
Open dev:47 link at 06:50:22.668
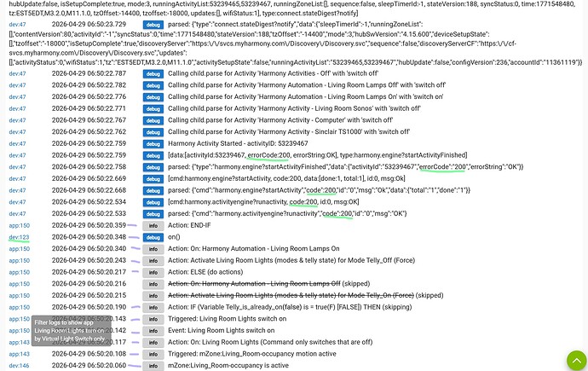pyautogui.click(x=17, y=190)
